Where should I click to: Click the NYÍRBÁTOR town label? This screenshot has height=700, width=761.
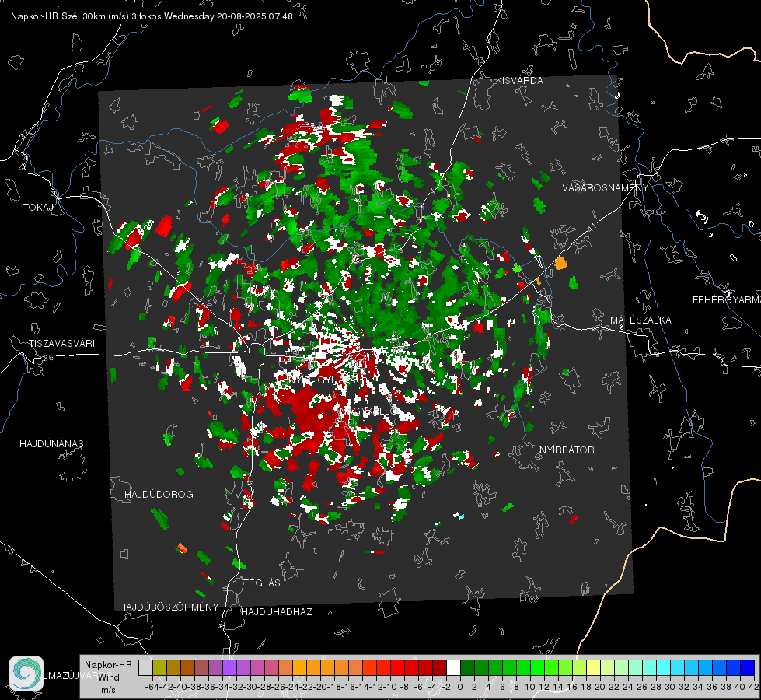point(567,450)
